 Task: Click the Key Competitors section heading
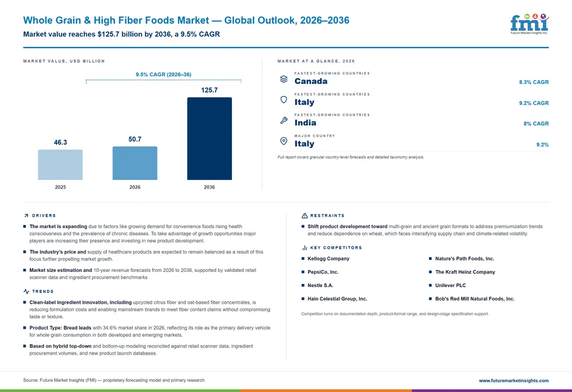point(336,248)
